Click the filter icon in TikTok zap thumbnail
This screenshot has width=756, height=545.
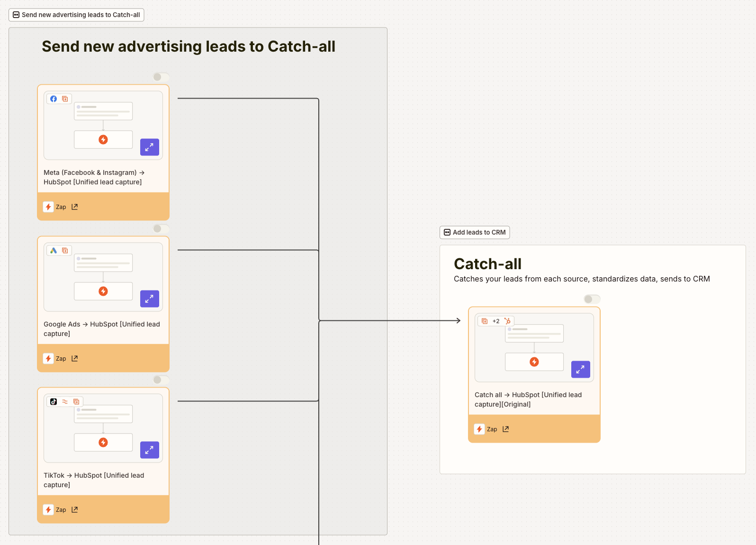65,401
